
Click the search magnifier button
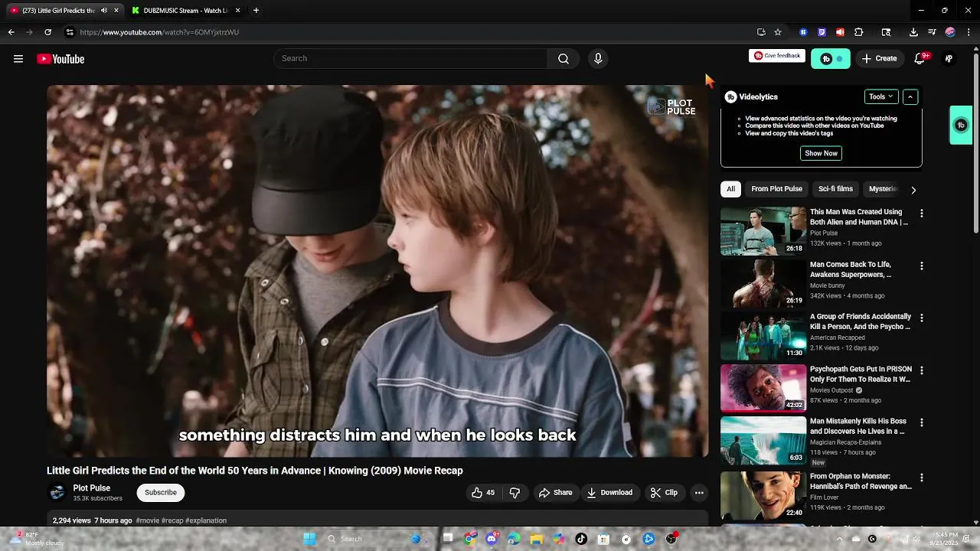[563, 59]
